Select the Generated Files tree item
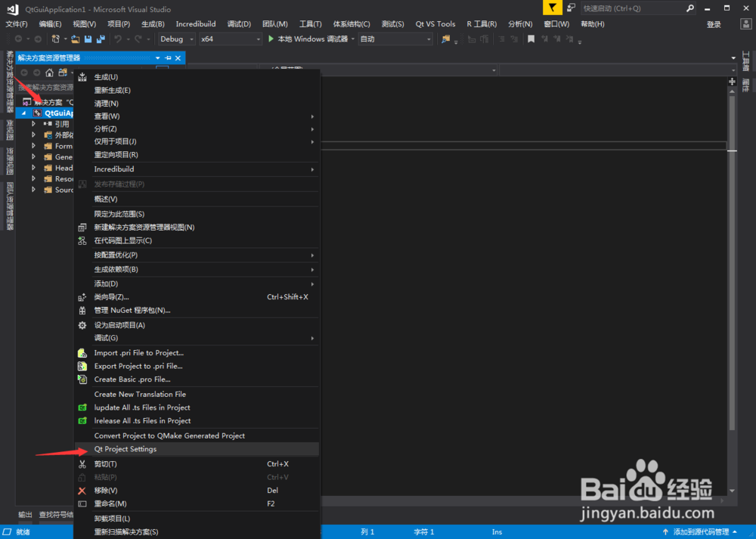 (x=64, y=156)
